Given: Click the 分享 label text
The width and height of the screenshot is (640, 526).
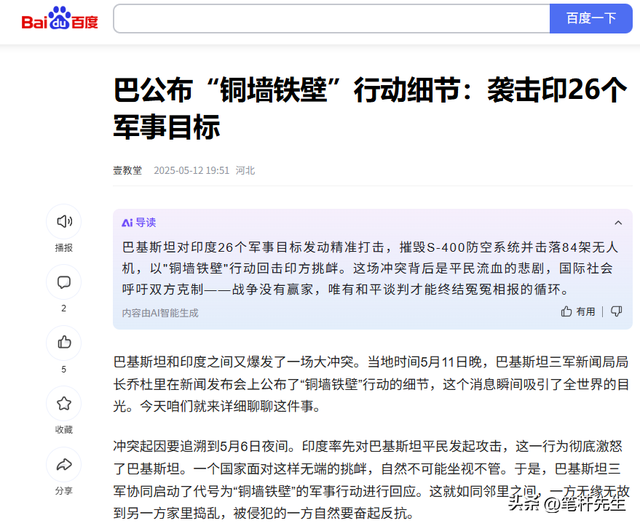Looking at the screenshot, I should 64,491.
